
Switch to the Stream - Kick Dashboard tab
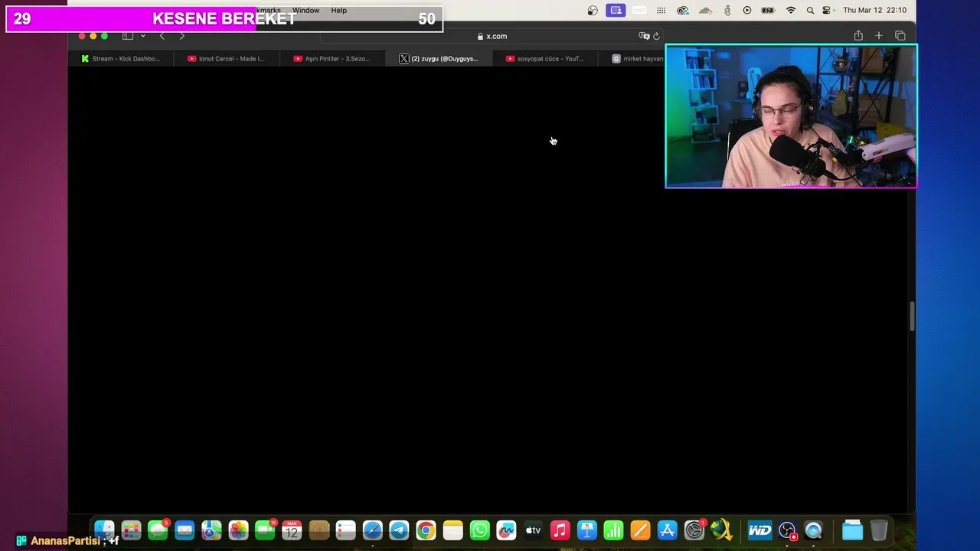pos(121,58)
